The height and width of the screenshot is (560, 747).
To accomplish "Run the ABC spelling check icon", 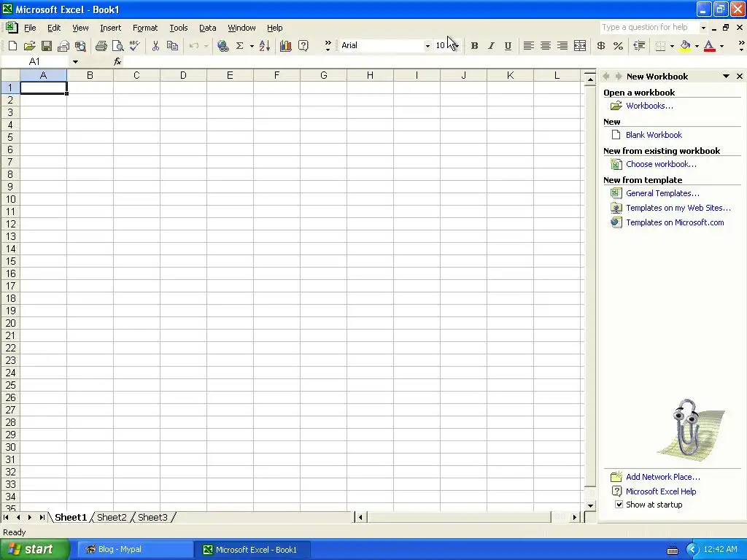I will pos(135,46).
